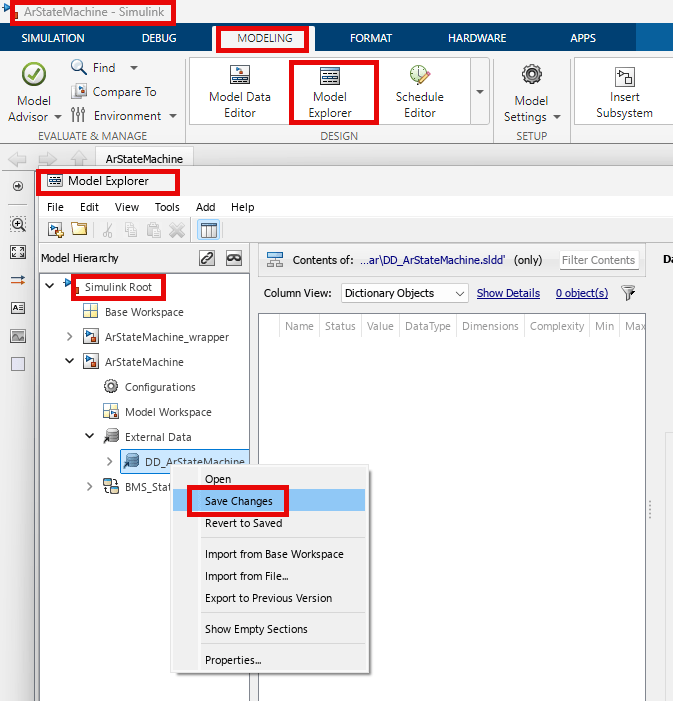Open the Model Data Editor
673x701 pixels.
[239, 90]
